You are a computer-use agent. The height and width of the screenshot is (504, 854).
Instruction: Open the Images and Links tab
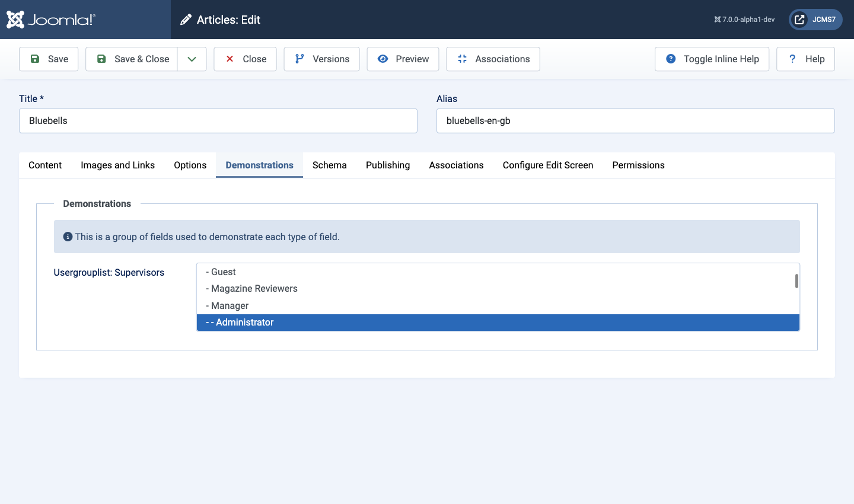(x=117, y=165)
